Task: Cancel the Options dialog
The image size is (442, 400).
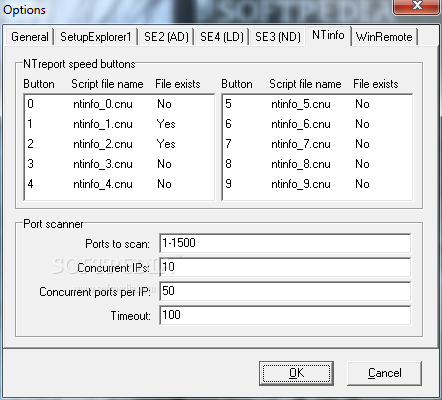Action: coord(384,373)
